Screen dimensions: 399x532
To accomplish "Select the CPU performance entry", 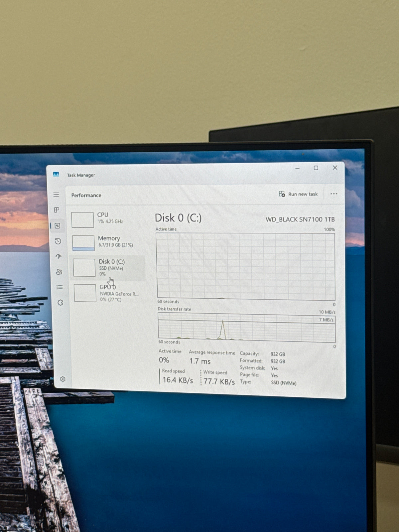I will coord(107,219).
